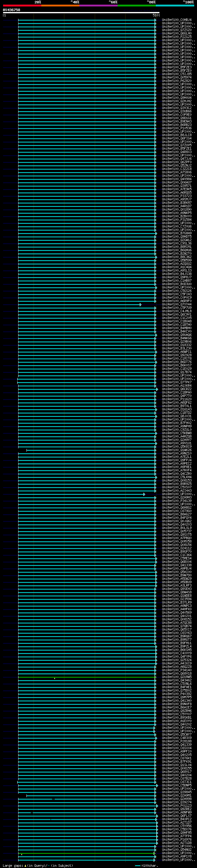Open hit UniRef100_C0HBJ4
This screenshot has width=197, height=868.
coord(176,20)
